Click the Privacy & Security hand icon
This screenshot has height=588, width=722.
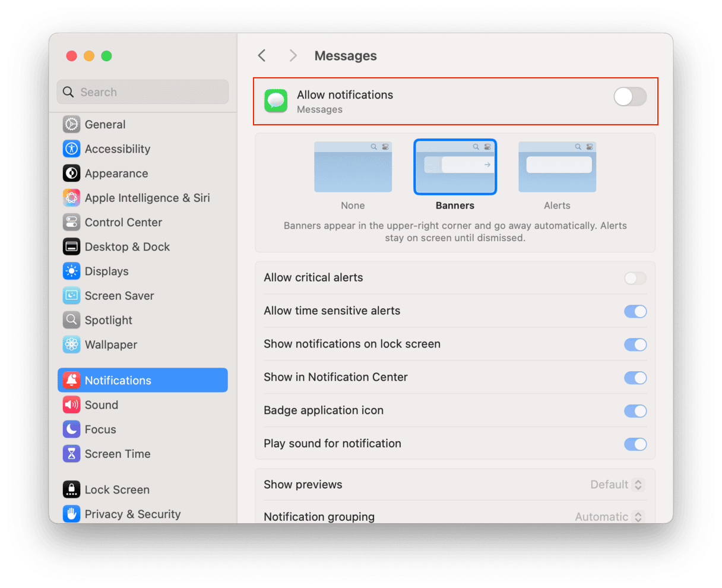(x=71, y=514)
